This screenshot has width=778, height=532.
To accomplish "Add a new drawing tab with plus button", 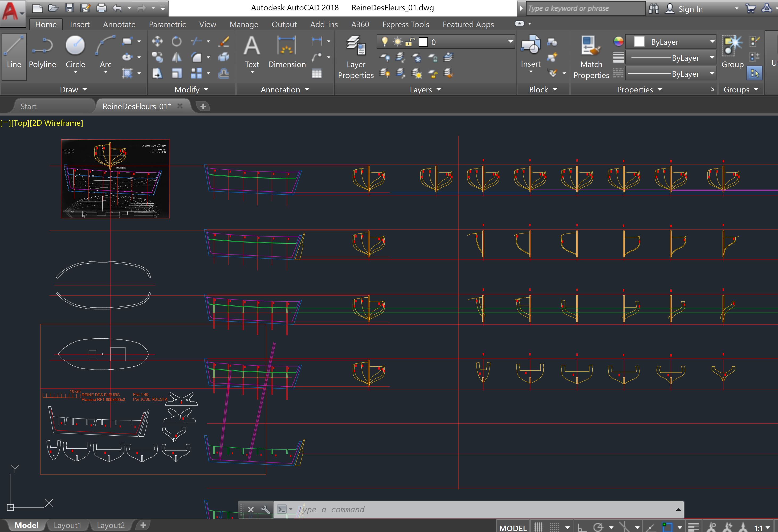I will tap(203, 107).
